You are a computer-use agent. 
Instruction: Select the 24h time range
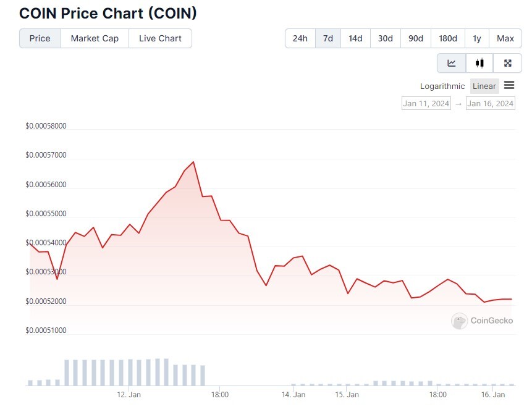300,38
